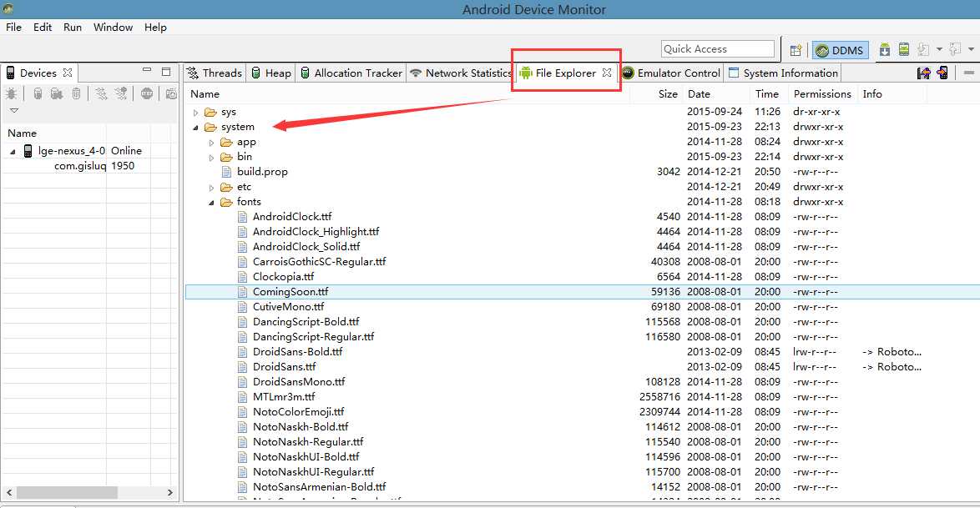The image size is (980, 508).
Task: Pull a file from the device icon
Action: [923, 73]
